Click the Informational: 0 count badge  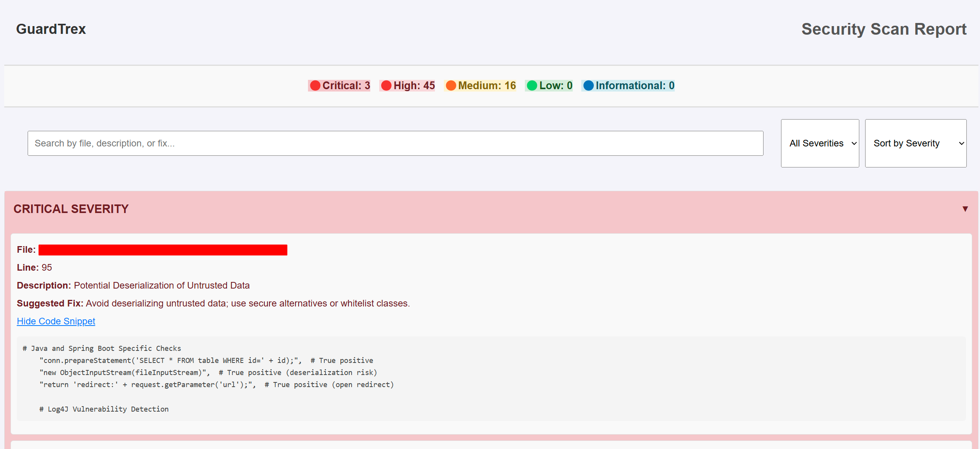point(635,86)
